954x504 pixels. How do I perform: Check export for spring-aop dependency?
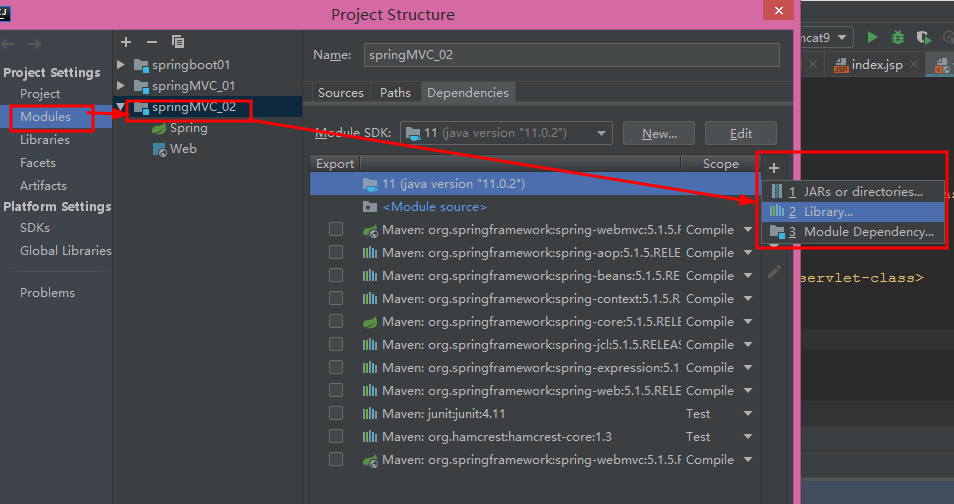coord(336,253)
